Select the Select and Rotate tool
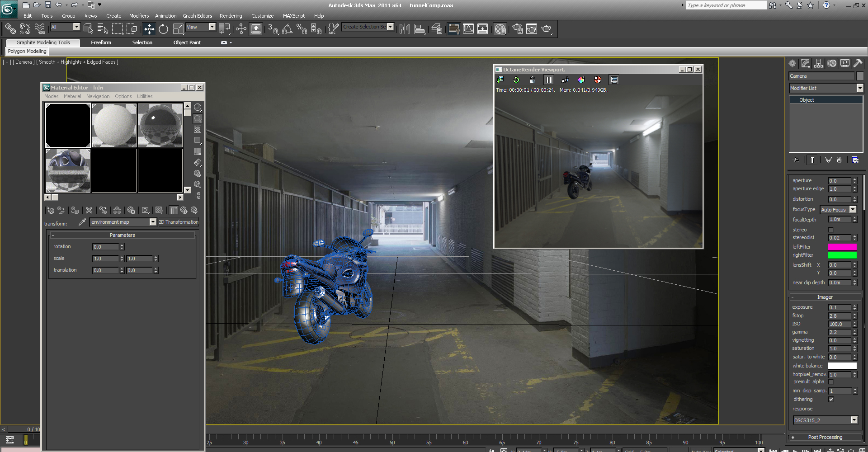This screenshot has width=868, height=452. (x=164, y=29)
